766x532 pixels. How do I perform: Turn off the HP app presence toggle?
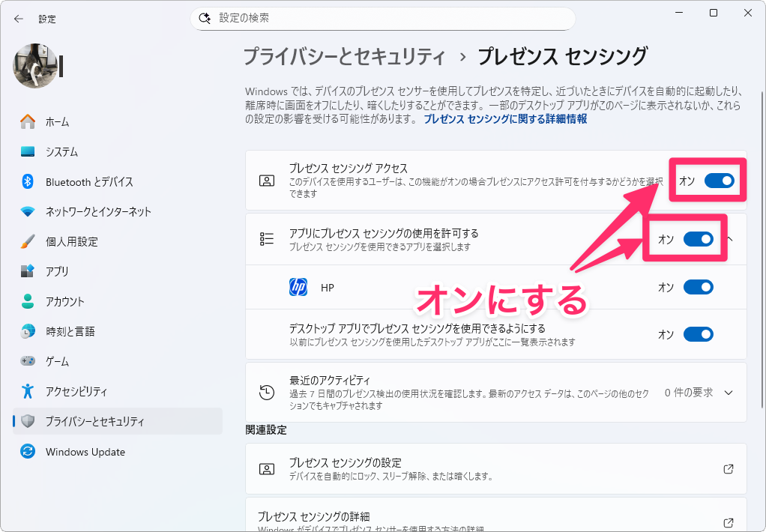point(698,288)
